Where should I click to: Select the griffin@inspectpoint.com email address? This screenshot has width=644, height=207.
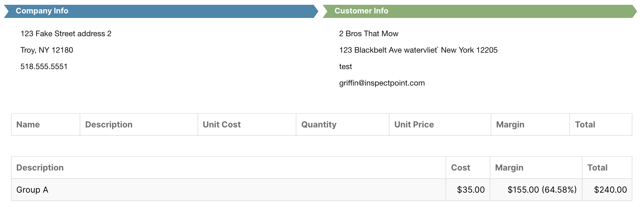(382, 83)
